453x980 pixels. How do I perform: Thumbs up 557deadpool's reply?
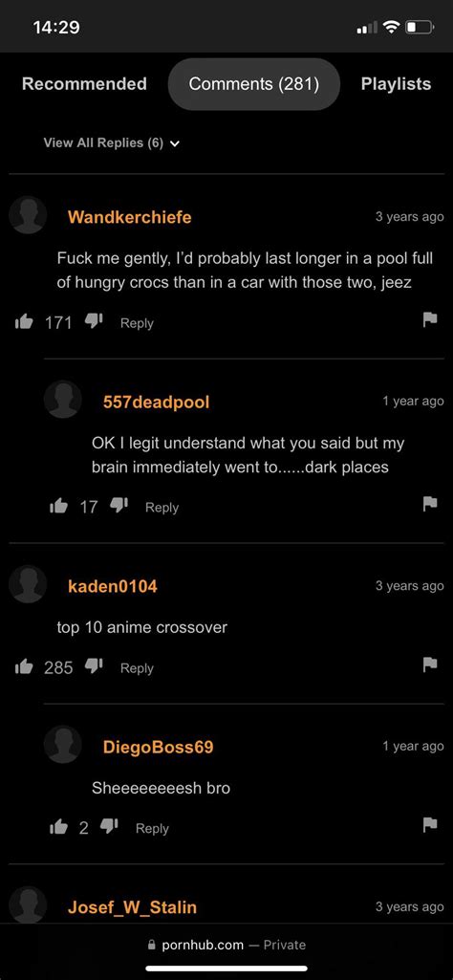pyautogui.click(x=58, y=506)
